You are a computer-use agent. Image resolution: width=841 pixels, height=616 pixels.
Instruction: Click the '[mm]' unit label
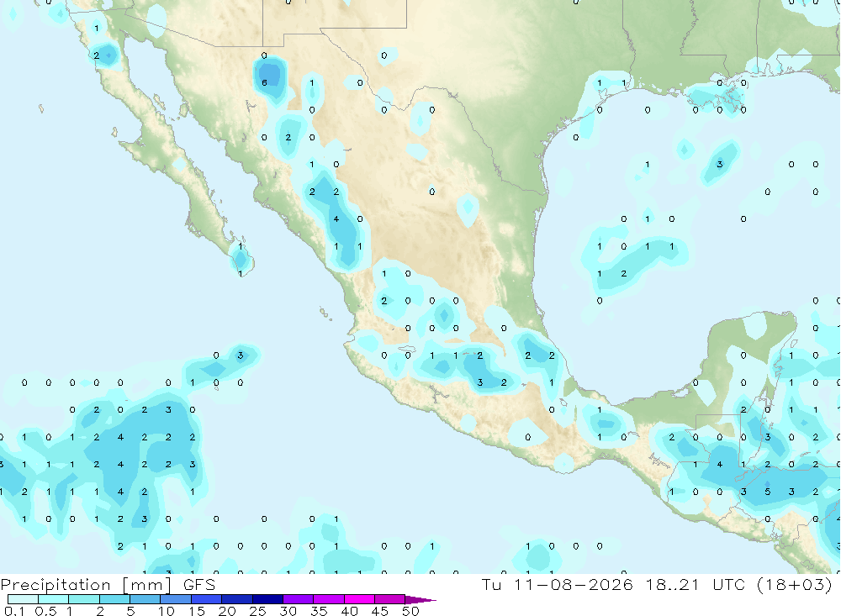pyautogui.click(x=147, y=585)
